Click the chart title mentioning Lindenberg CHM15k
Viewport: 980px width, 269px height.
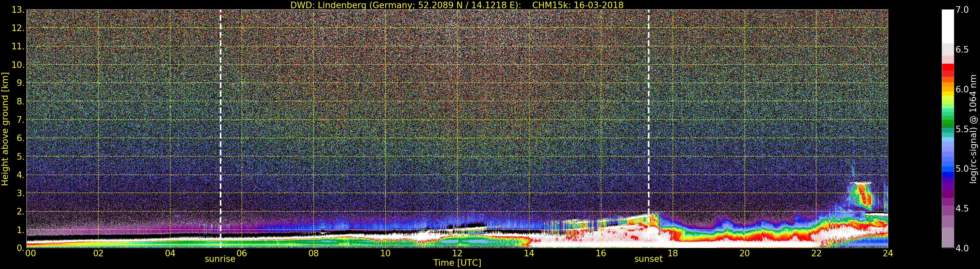click(x=457, y=5)
